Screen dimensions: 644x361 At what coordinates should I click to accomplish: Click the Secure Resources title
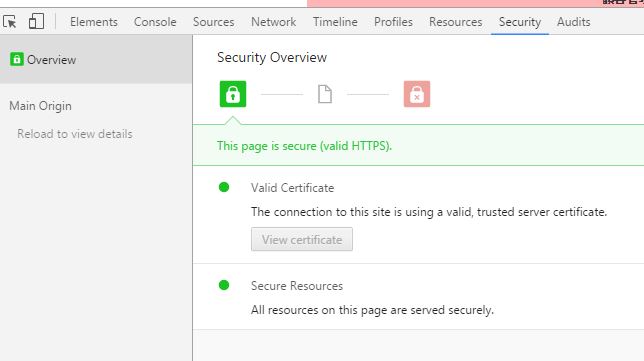297,285
